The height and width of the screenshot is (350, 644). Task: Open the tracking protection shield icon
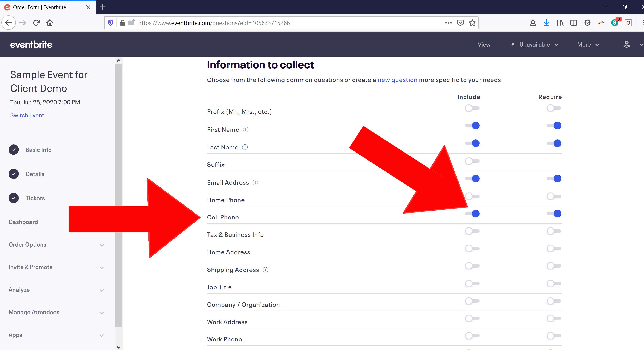(x=111, y=23)
